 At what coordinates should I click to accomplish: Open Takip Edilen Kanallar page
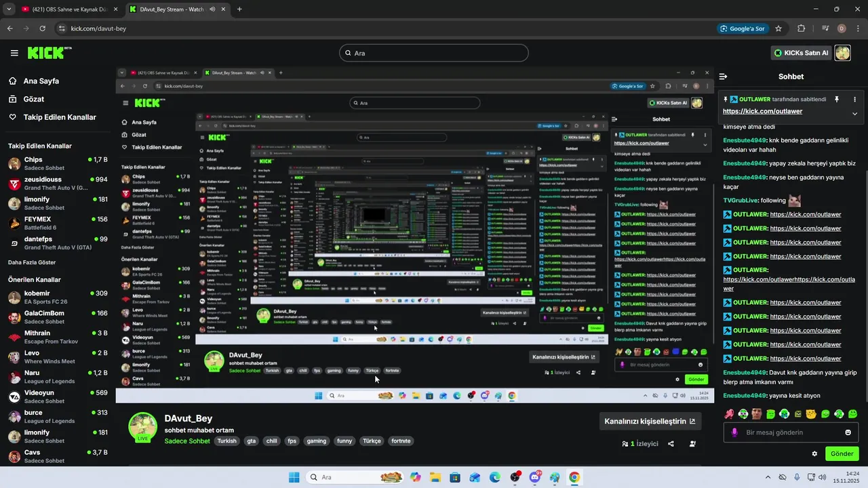pyautogui.click(x=53, y=117)
